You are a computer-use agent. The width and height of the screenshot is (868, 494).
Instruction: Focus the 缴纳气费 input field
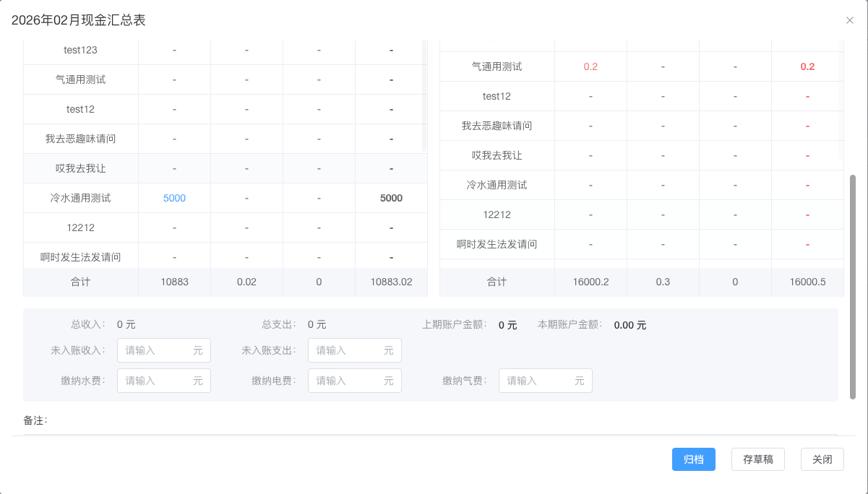(x=546, y=381)
